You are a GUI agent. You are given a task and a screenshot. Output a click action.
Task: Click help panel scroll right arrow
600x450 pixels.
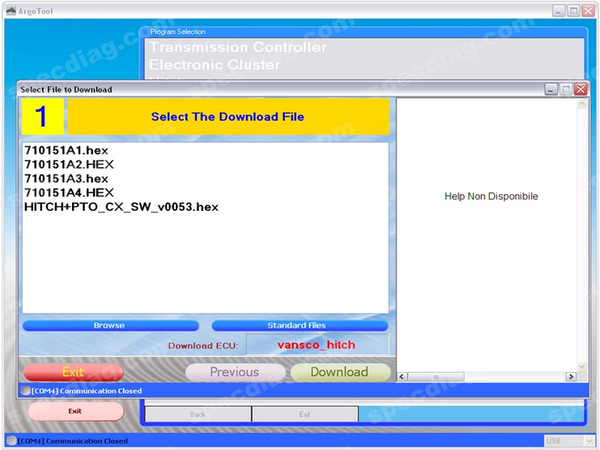click(571, 377)
